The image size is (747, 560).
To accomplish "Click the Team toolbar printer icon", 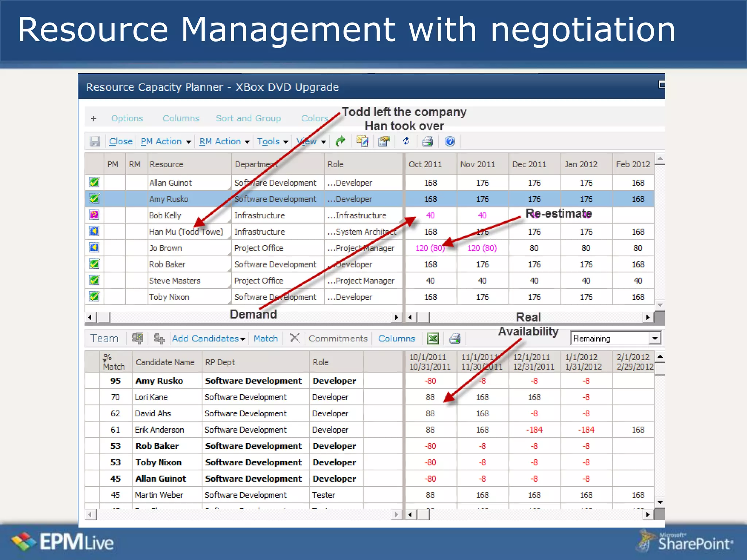I will point(455,338).
